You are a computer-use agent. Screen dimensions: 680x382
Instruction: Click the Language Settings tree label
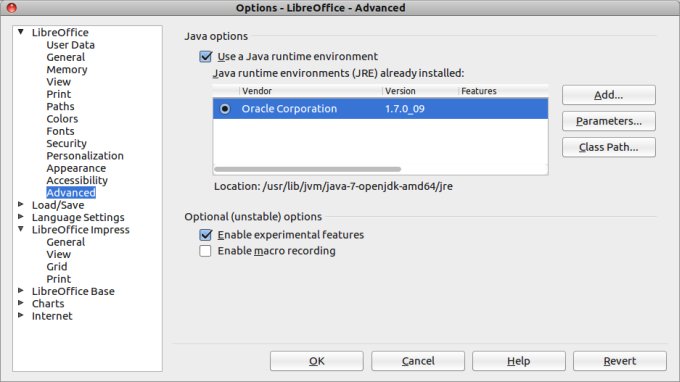pyautogui.click(x=78, y=217)
